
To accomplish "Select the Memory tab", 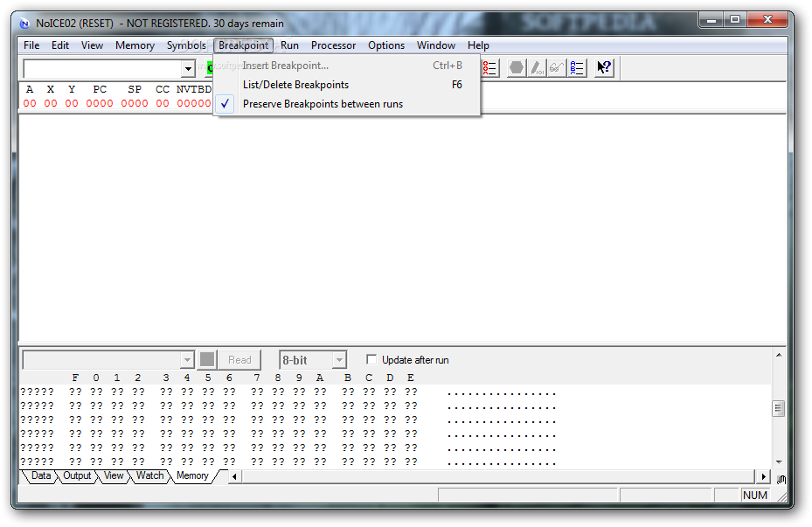I will coord(192,475).
